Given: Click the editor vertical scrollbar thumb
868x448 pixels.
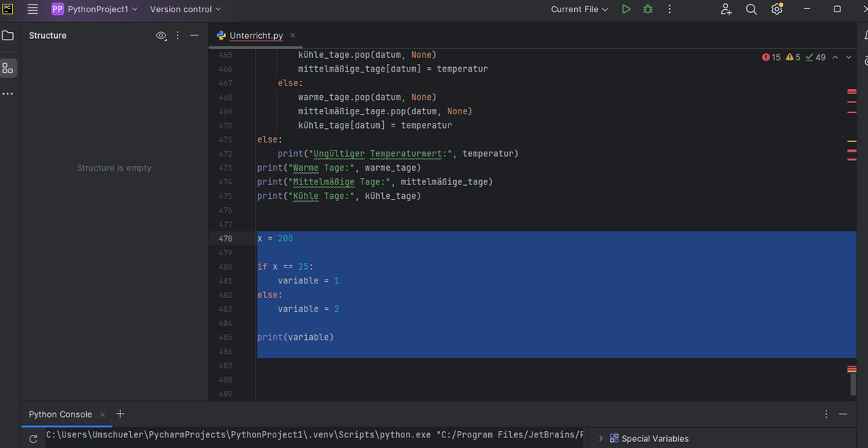Looking at the screenshot, I should click(852, 384).
